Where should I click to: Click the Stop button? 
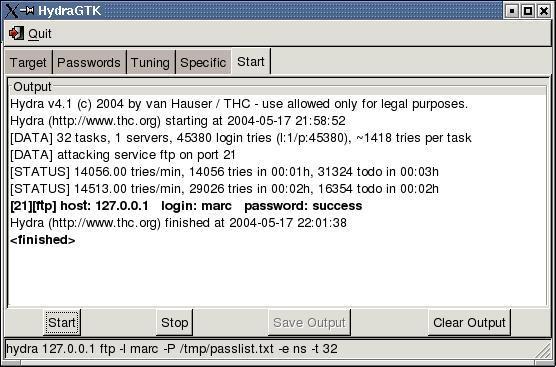point(174,322)
